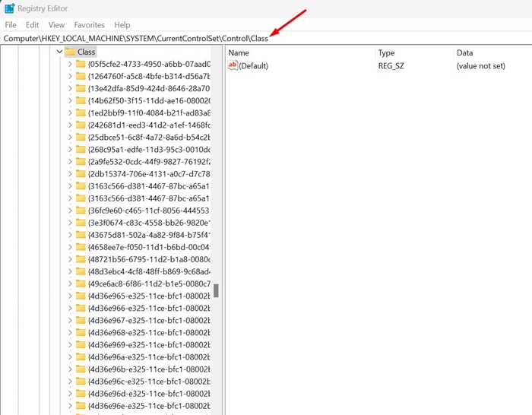Expand the {242681d1-eed3 key chevron
This screenshot has height=415, width=532.
point(70,125)
